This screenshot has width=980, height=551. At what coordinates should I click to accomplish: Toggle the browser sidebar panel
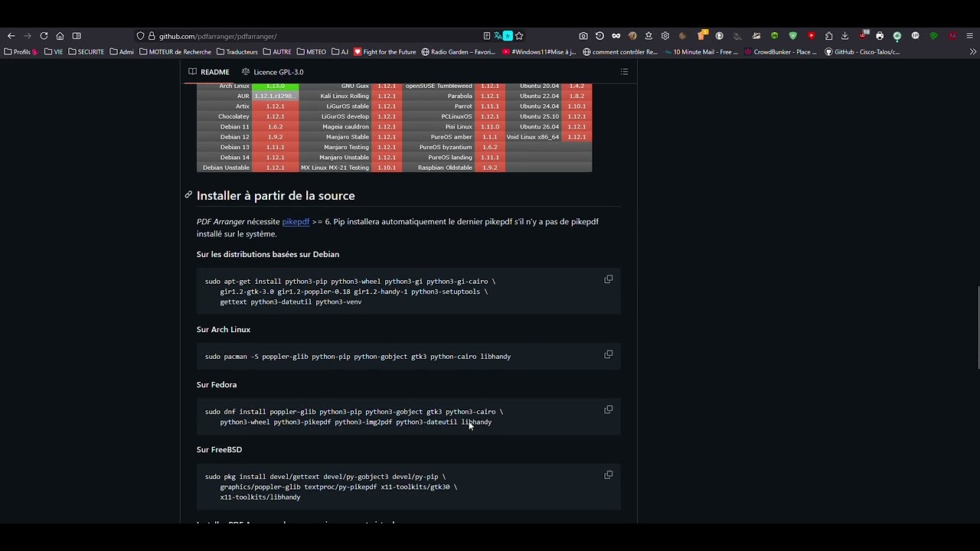click(x=77, y=36)
